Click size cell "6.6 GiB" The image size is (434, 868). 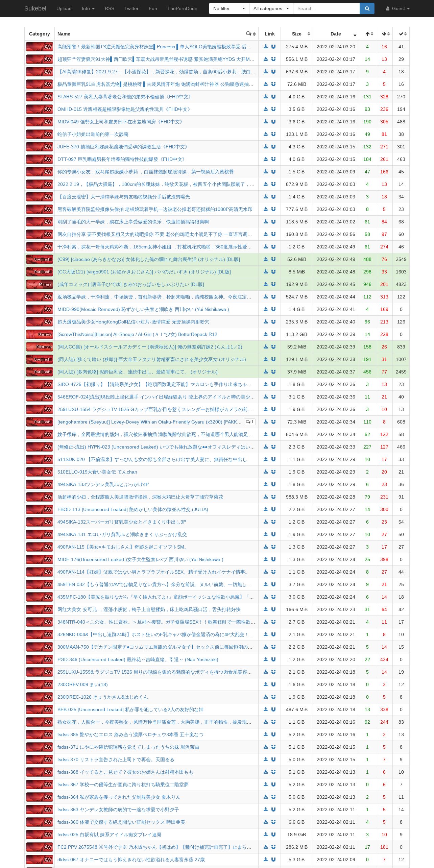297,822
